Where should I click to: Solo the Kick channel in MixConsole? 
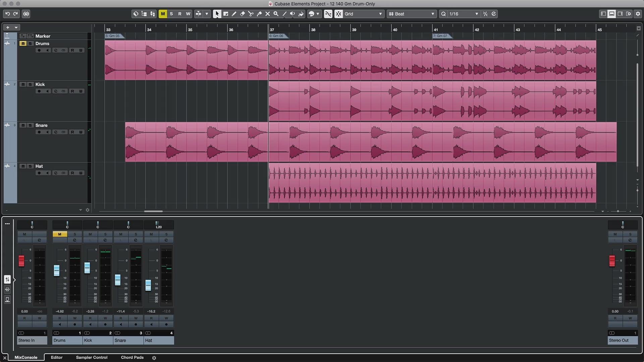pos(105,234)
